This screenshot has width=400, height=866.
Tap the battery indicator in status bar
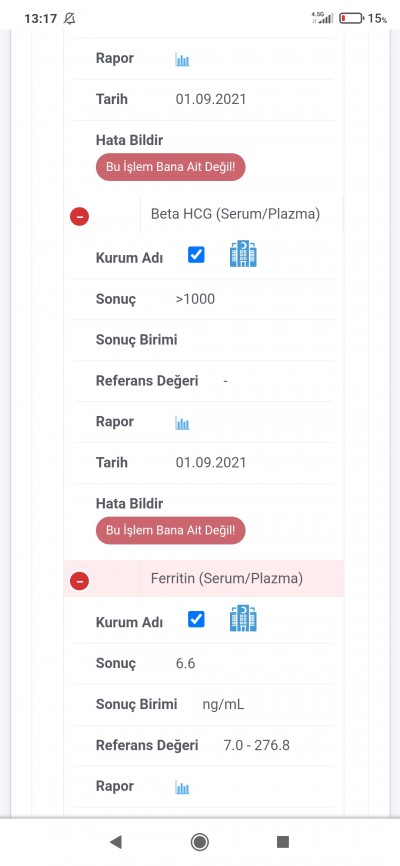[351, 18]
